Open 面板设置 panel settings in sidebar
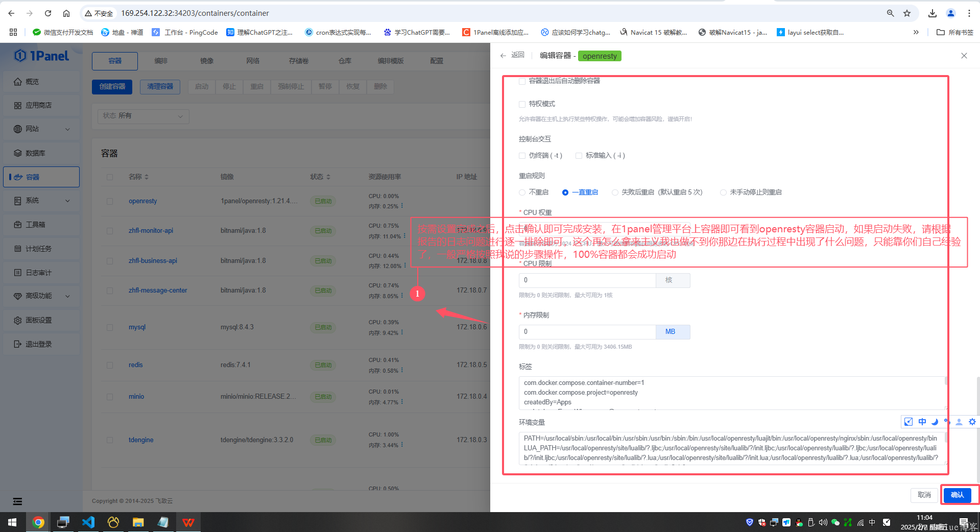Screen dimensions: 980x532 point(41,320)
